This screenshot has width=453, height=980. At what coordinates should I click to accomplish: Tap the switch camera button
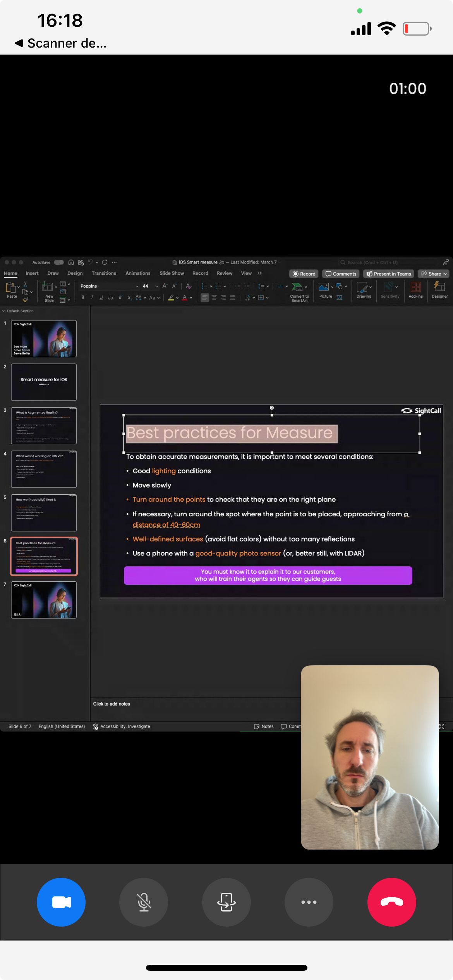(226, 902)
